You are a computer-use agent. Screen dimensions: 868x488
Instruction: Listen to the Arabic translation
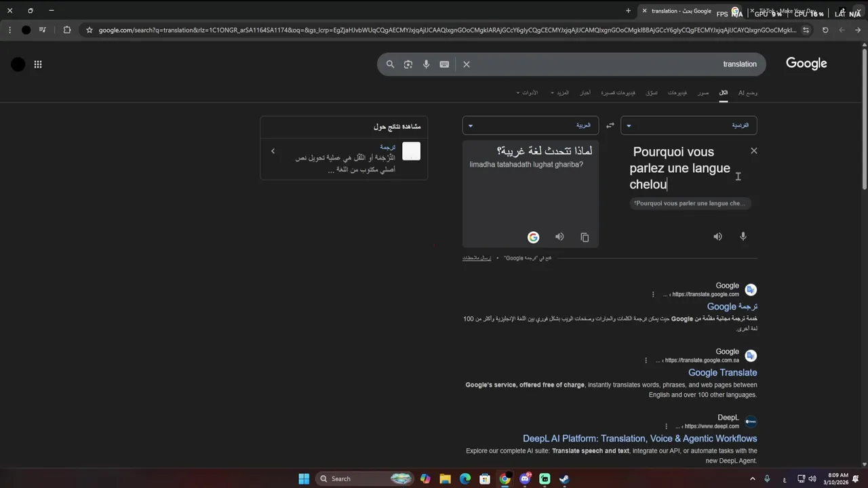559,237
